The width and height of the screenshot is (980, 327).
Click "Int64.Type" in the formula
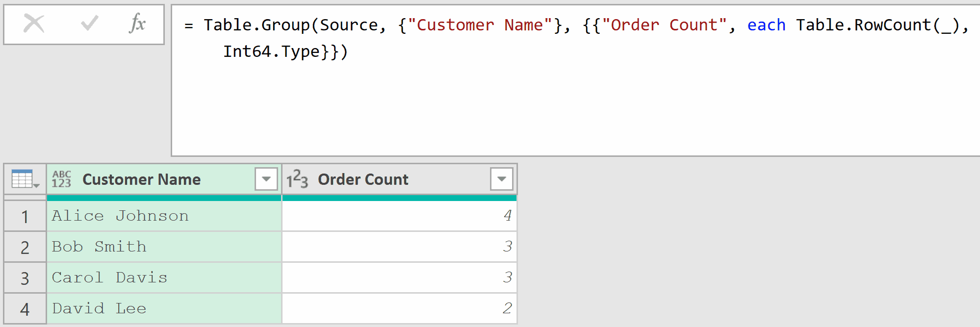click(271, 51)
